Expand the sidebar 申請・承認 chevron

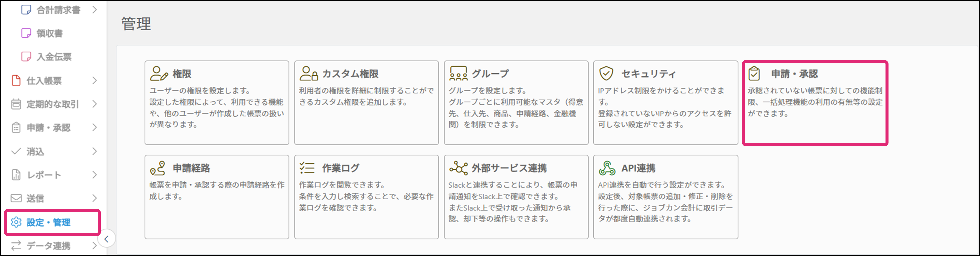pos(95,127)
